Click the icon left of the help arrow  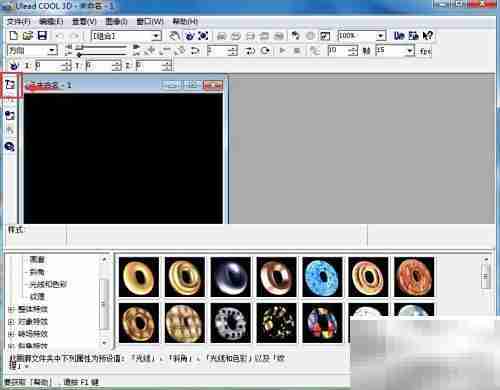(x=413, y=35)
